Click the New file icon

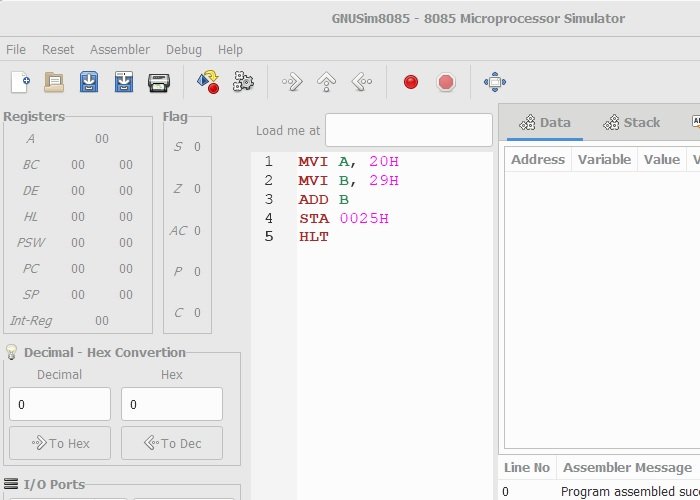point(21,82)
